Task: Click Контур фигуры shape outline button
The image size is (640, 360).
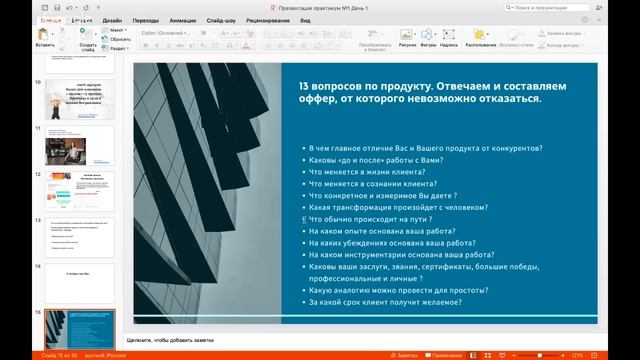Action: (x=560, y=46)
